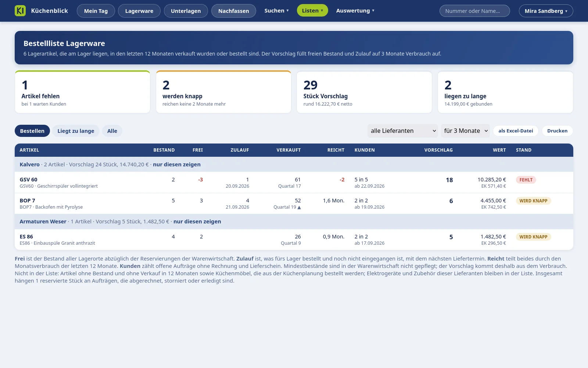The image size is (588, 368).
Task: Open the Mein Tag tab
Action: tap(96, 11)
